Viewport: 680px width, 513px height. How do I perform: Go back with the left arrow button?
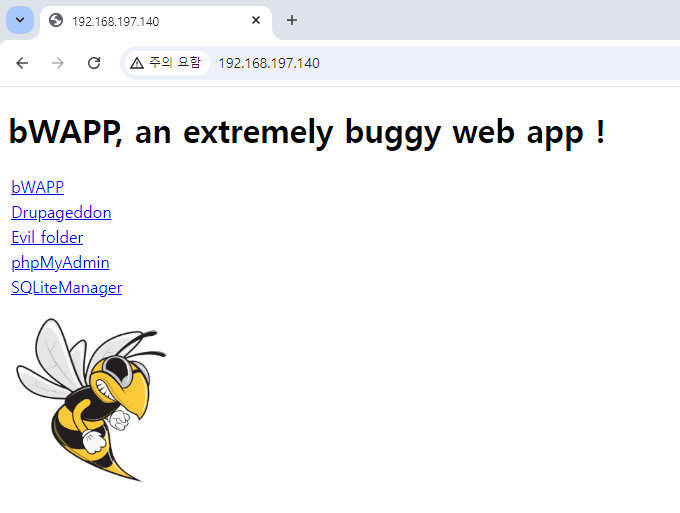point(22,63)
